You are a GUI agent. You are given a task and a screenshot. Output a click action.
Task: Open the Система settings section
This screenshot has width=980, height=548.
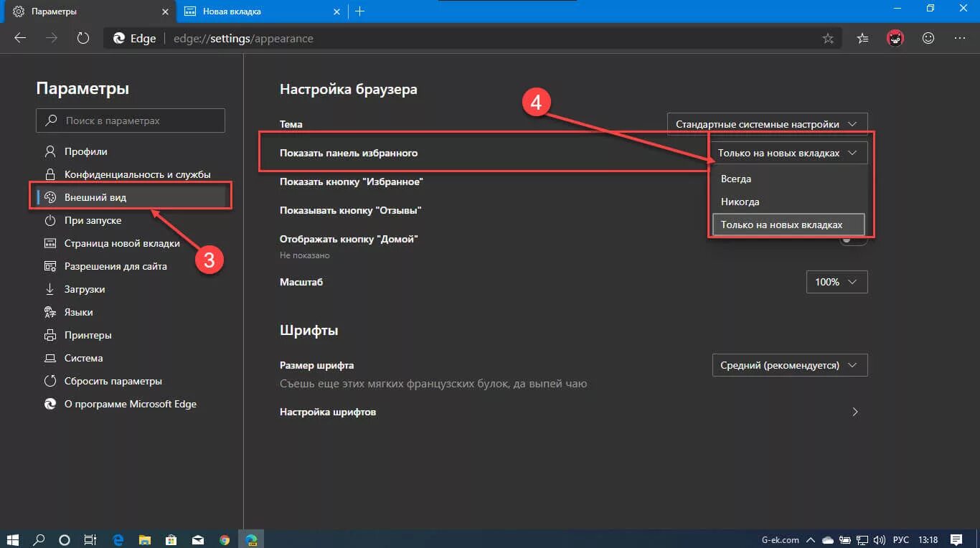(x=131, y=358)
